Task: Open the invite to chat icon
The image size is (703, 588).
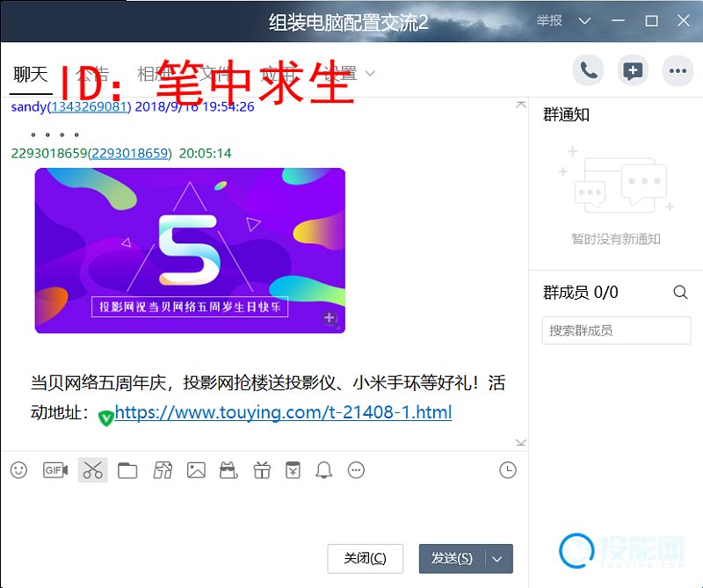Action: [x=633, y=70]
